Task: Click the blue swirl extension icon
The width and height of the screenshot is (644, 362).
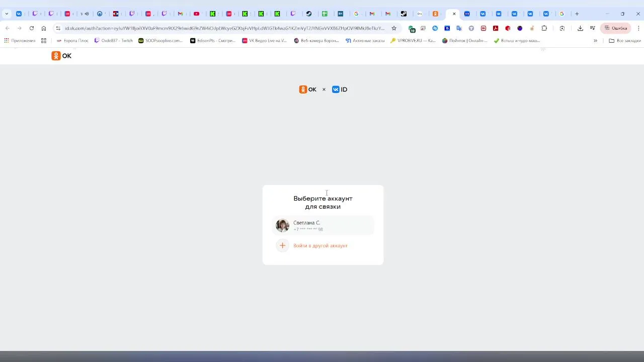Action: point(435,28)
